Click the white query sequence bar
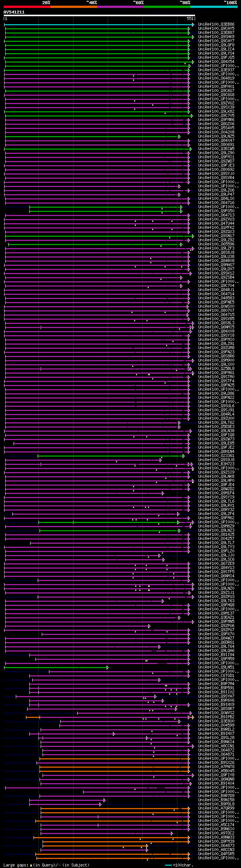The height and width of the screenshot is (868, 241). pyautogui.click(x=99, y=15)
